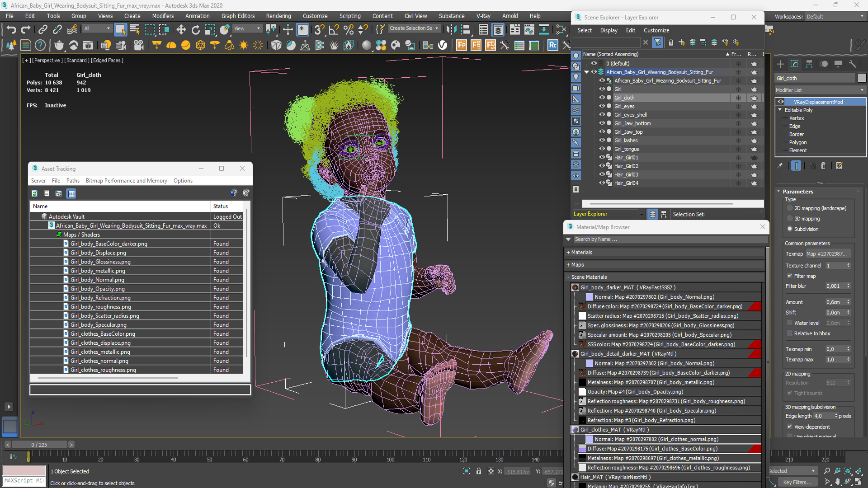
Task: Collapse the Parameters rollout
Action: [779, 192]
